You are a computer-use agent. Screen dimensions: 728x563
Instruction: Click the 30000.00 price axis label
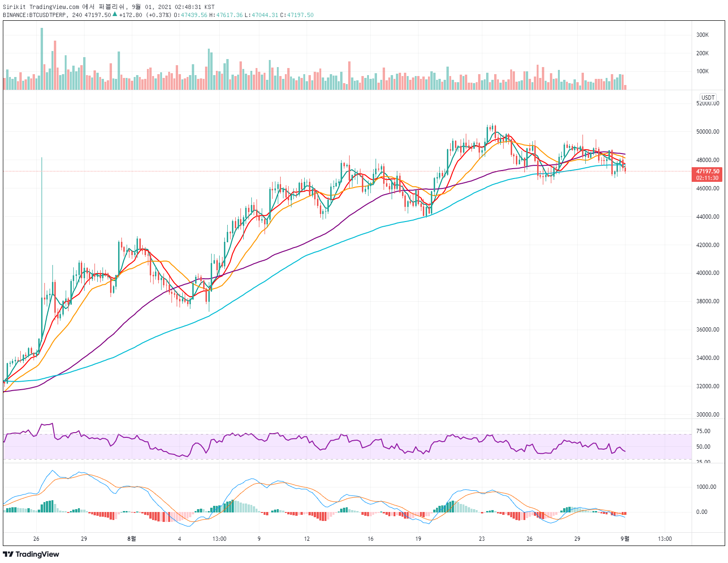[x=708, y=415]
